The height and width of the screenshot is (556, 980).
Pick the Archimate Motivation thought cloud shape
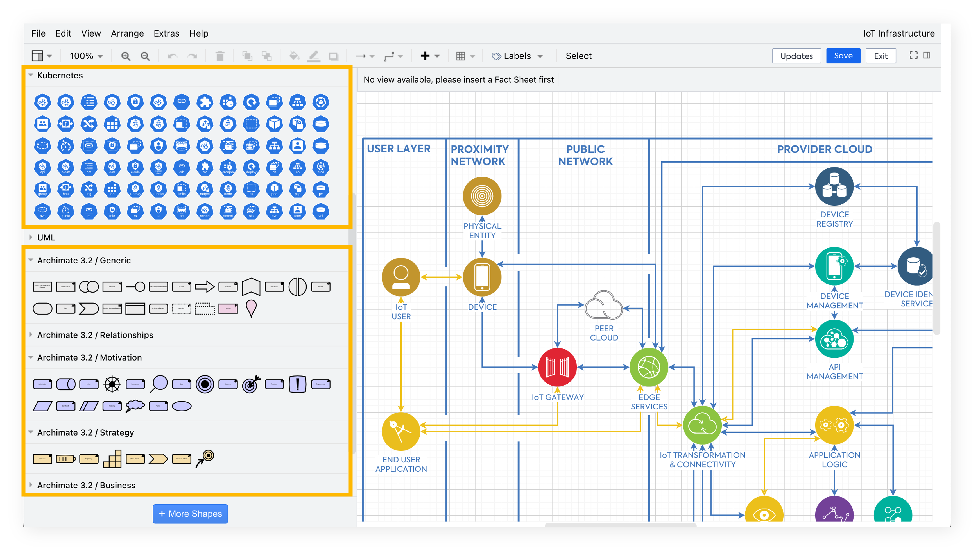pos(135,406)
